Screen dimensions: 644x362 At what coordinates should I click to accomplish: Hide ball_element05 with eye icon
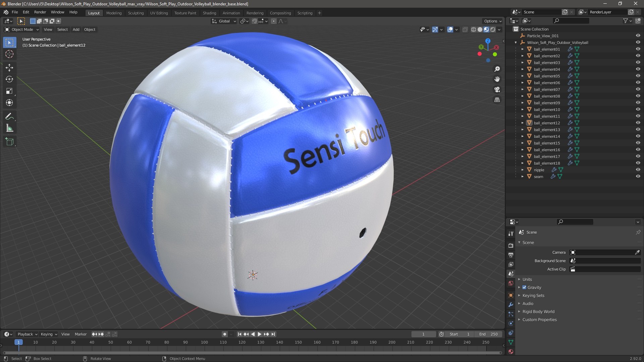pos(638,76)
